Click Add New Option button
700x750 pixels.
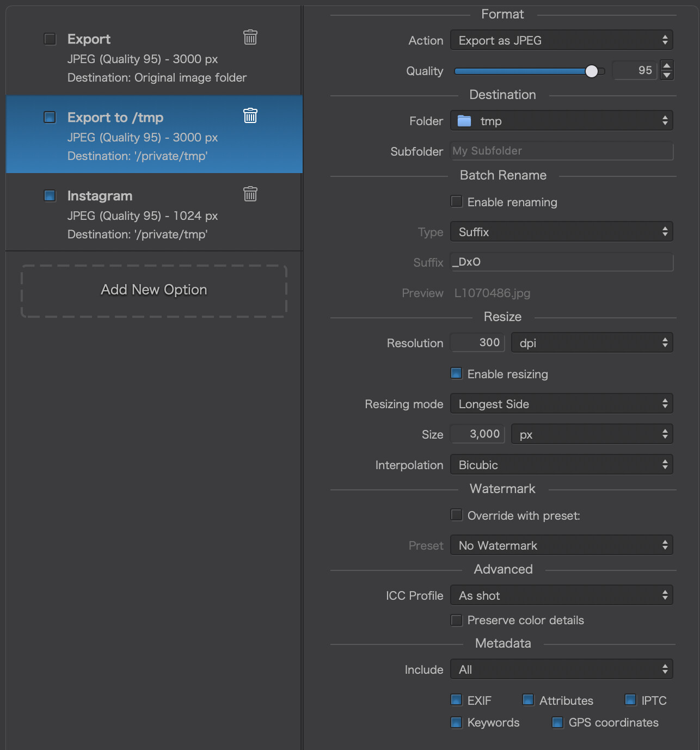(x=154, y=290)
